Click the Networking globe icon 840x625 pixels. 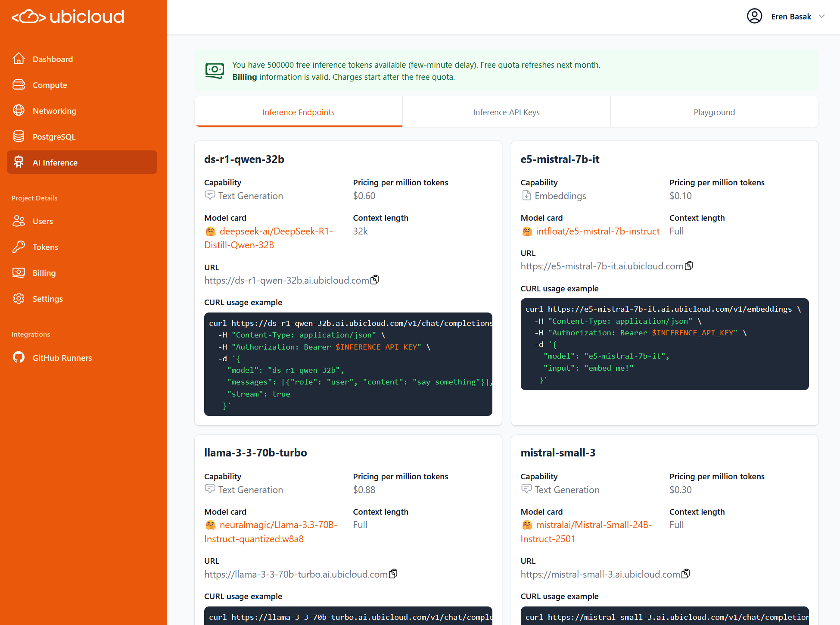[19, 110]
